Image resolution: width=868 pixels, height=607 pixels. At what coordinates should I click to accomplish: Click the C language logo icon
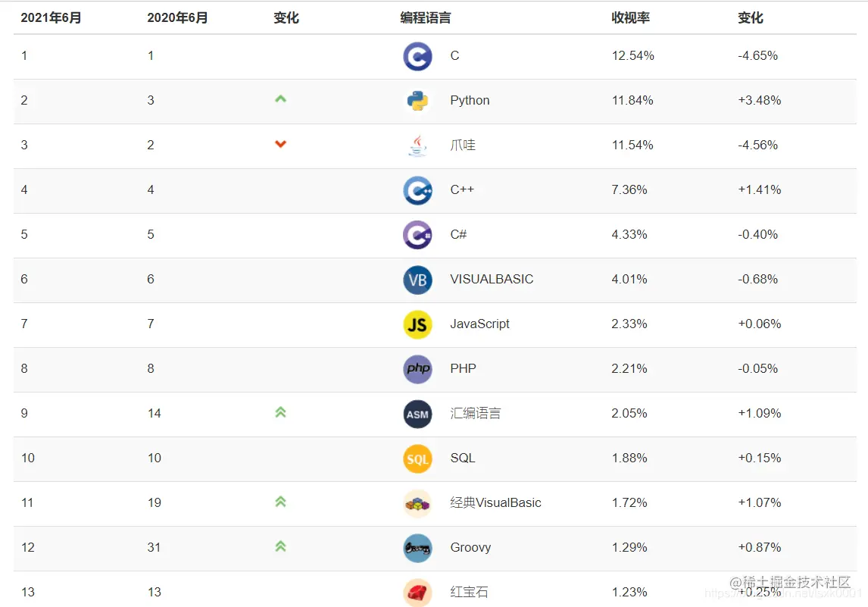click(x=417, y=56)
